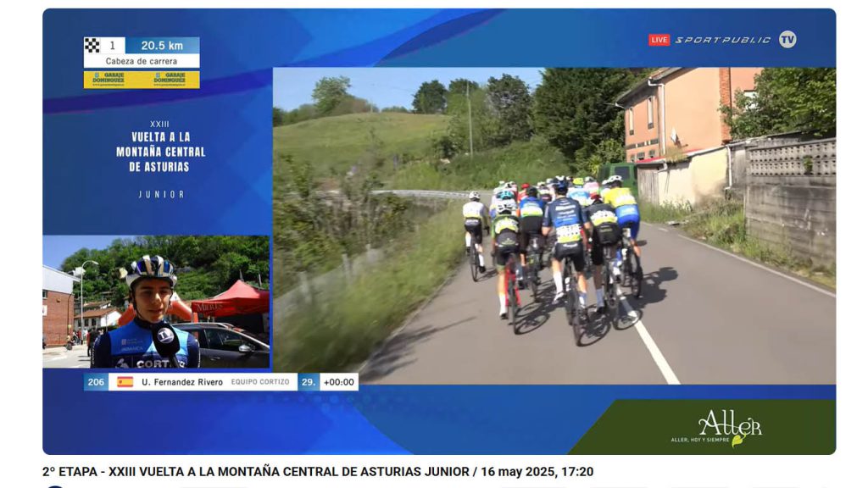Click the team name 'EQUIPO CORTIZO'
The height and width of the screenshot is (488, 868).
click(x=260, y=382)
